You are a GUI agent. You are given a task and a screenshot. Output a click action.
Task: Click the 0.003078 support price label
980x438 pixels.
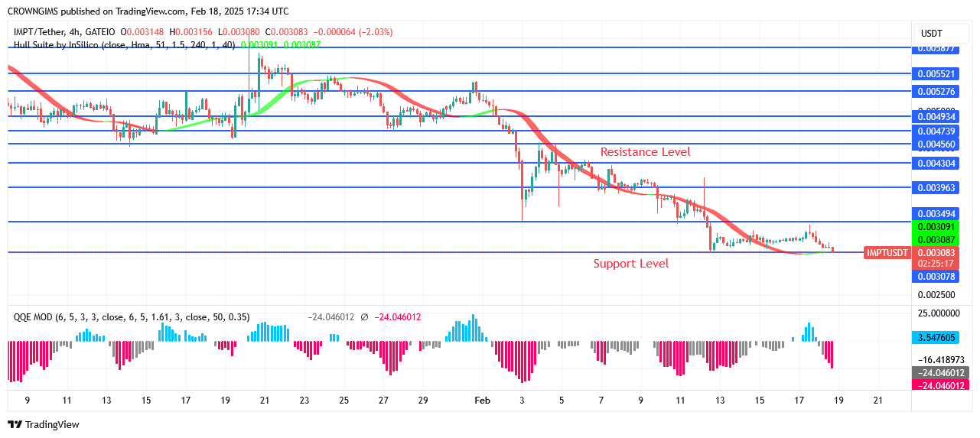tap(937, 277)
